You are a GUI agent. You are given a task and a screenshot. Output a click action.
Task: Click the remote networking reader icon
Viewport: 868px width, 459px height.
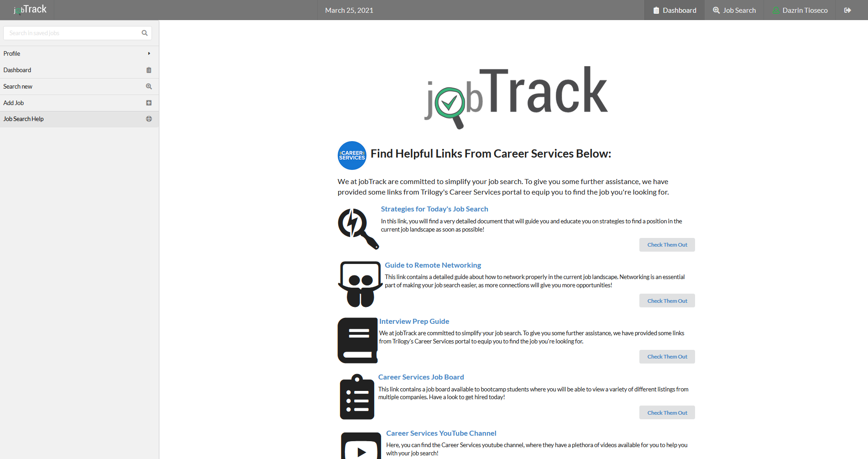pyautogui.click(x=361, y=284)
